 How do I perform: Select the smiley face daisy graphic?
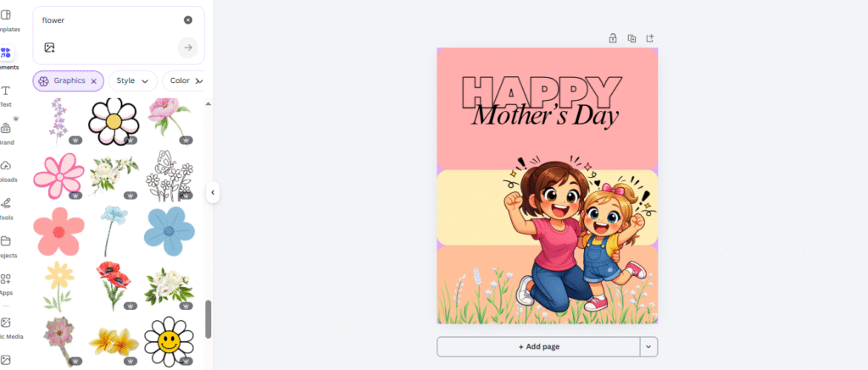point(169,340)
